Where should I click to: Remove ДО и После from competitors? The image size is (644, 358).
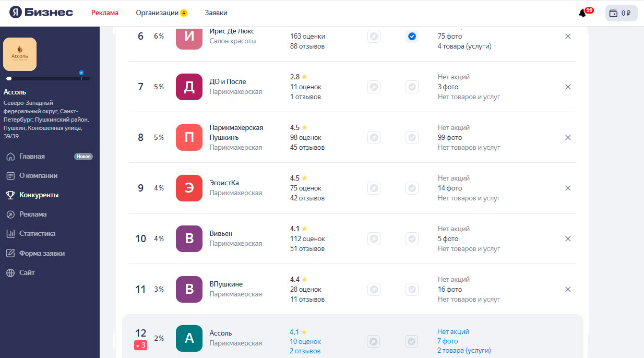click(568, 87)
